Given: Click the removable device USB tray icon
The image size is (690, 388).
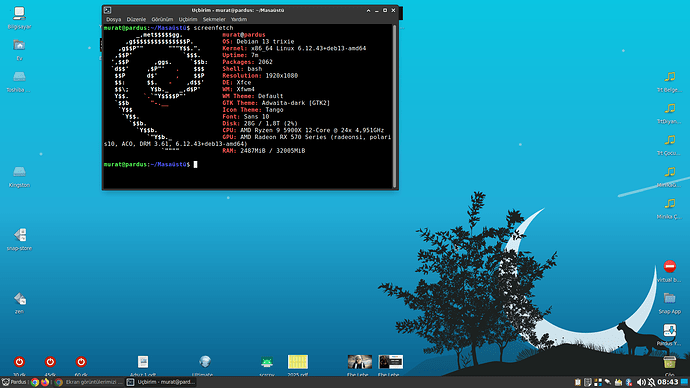Looking at the screenshot, I should point(608,382).
